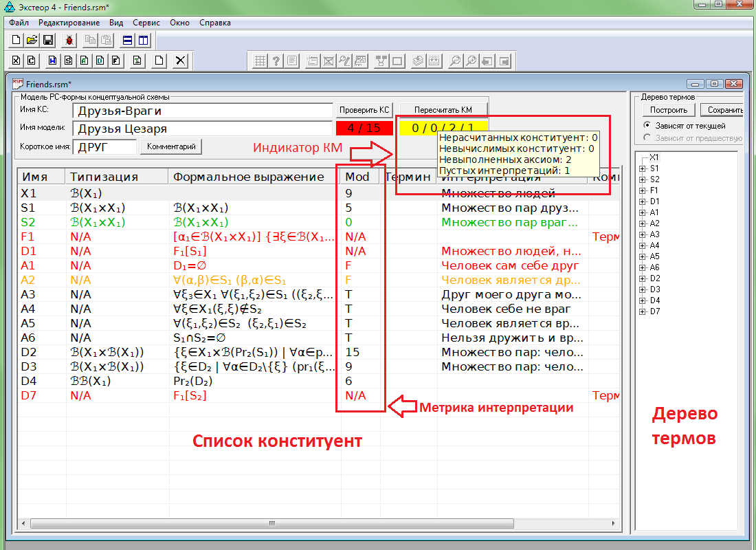This screenshot has width=756, height=550.
Task: Open the Редактирование menu
Action: coord(69,23)
